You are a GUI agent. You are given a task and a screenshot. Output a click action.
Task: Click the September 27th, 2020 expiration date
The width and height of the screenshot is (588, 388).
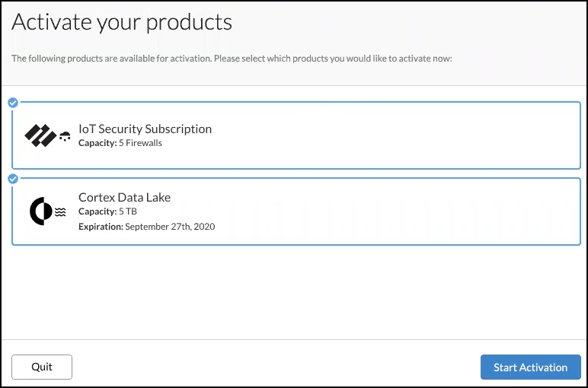click(x=170, y=226)
